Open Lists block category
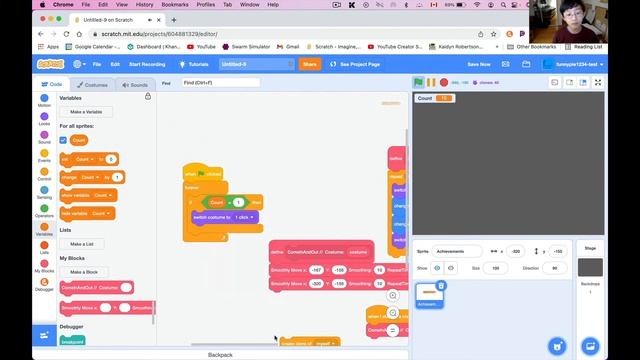Image resolution: width=640 pixels, height=360 pixels. tap(44, 247)
